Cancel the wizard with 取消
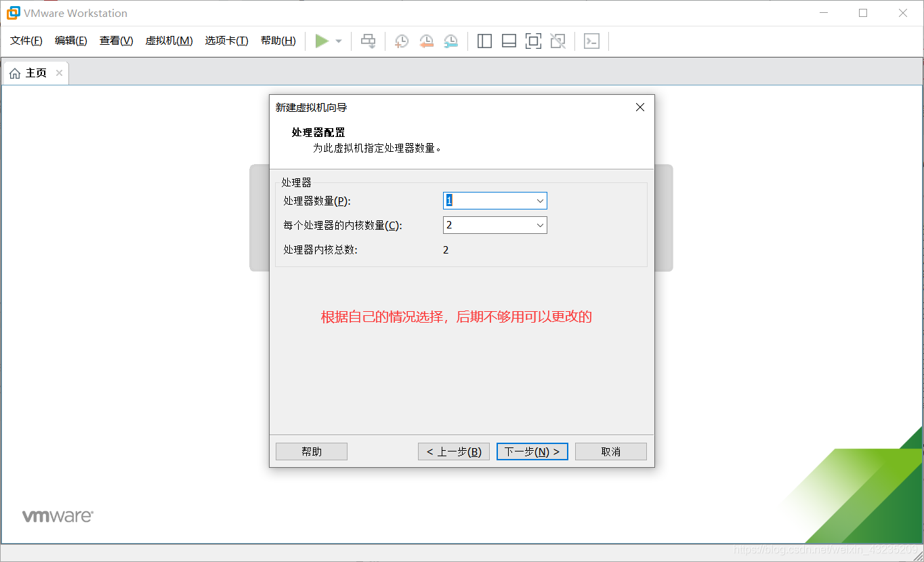 (x=611, y=451)
